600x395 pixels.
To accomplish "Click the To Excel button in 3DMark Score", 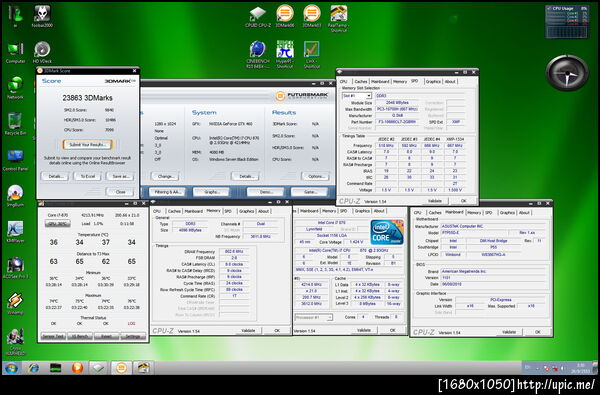I will (88, 176).
